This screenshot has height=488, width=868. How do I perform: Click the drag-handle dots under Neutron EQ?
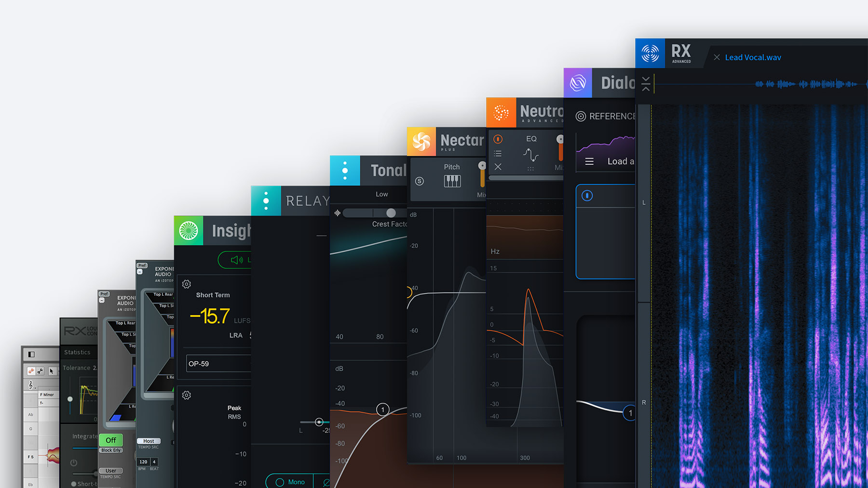(x=530, y=169)
